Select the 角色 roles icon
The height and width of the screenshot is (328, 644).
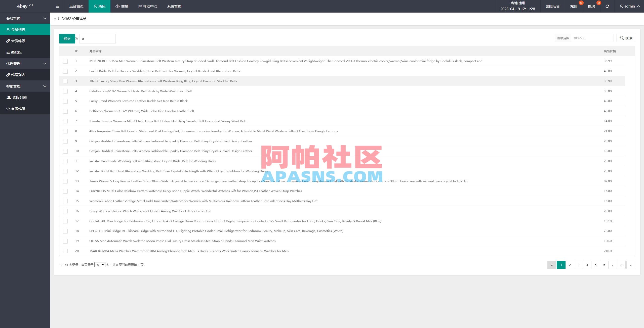click(95, 6)
